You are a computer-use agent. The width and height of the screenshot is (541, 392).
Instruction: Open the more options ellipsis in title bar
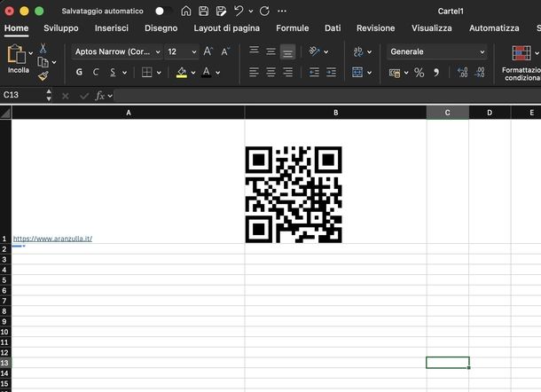pos(282,11)
